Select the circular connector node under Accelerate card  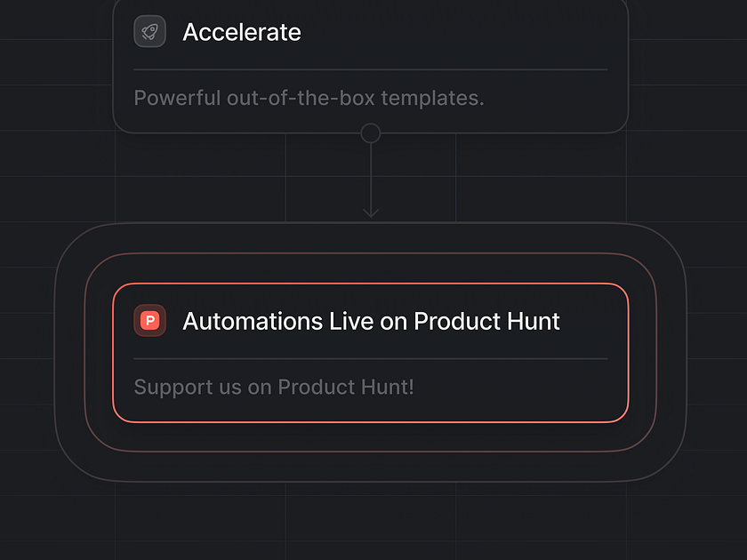point(371,133)
